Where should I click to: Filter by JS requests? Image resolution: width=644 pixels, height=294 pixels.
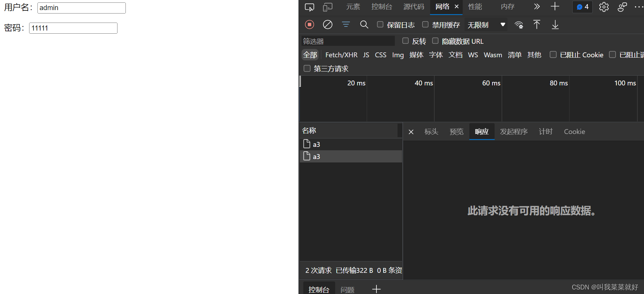coord(366,55)
